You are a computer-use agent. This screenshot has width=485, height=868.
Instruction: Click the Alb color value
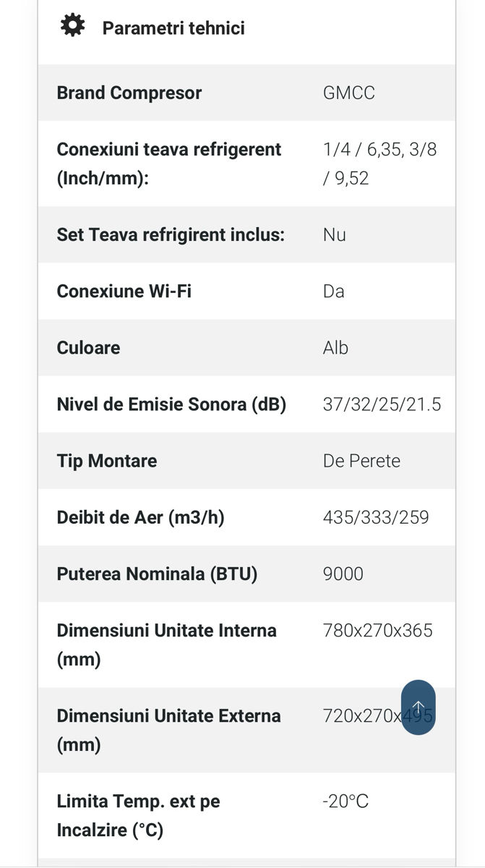pyautogui.click(x=336, y=347)
